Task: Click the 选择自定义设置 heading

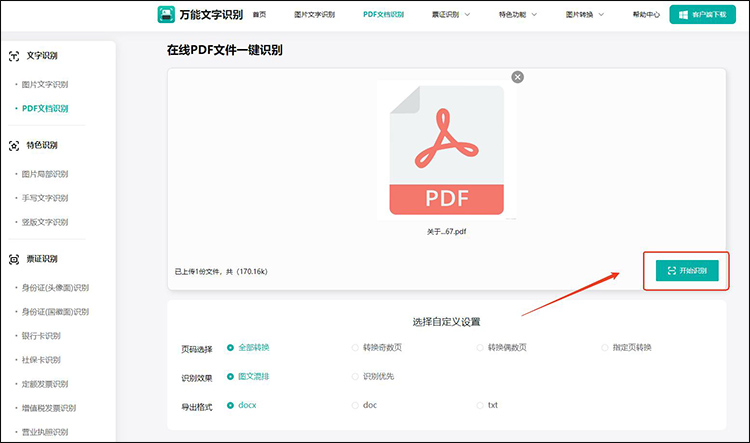Action: (446, 322)
